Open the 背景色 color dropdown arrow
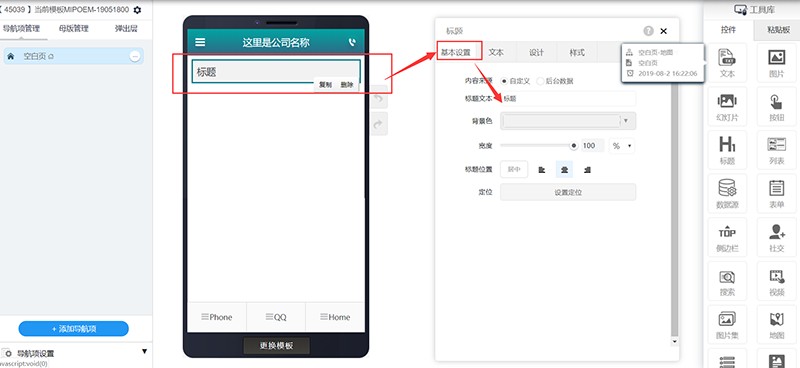 626,121
